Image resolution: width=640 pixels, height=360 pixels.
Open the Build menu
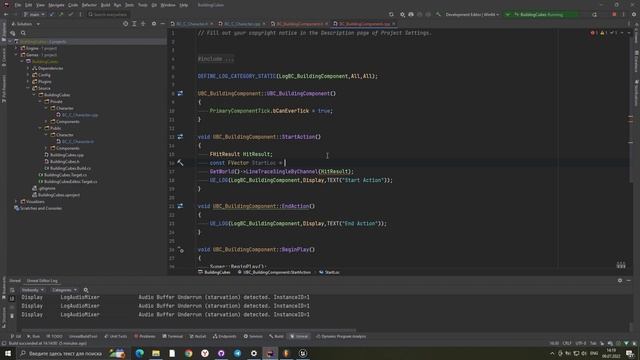[x=105, y=5]
